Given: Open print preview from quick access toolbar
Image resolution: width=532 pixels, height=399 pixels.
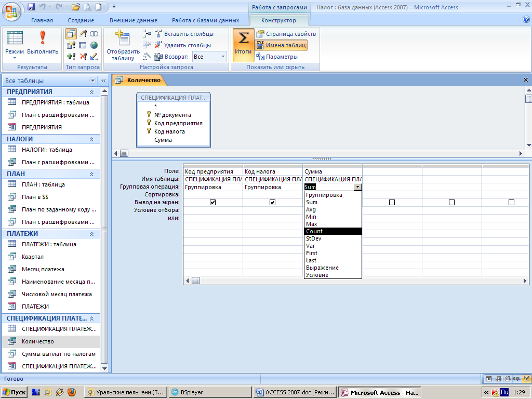Looking at the screenshot, I should [87, 6].
